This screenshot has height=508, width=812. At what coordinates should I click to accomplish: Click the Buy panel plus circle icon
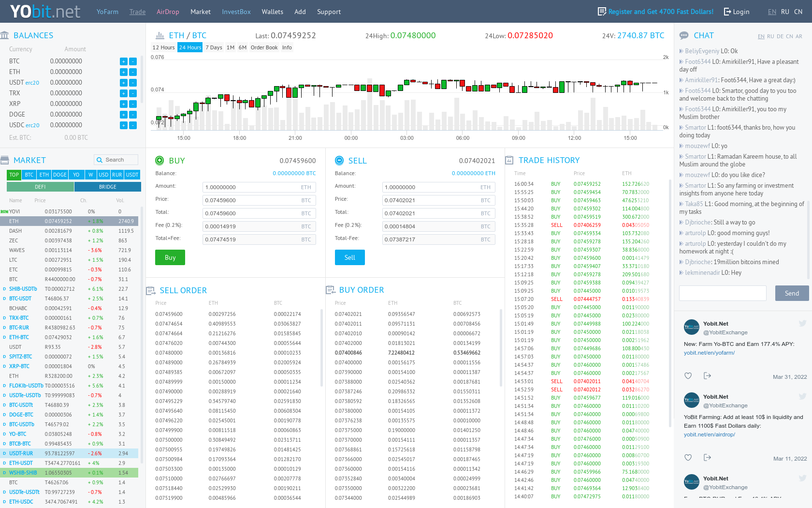point(159,160)
